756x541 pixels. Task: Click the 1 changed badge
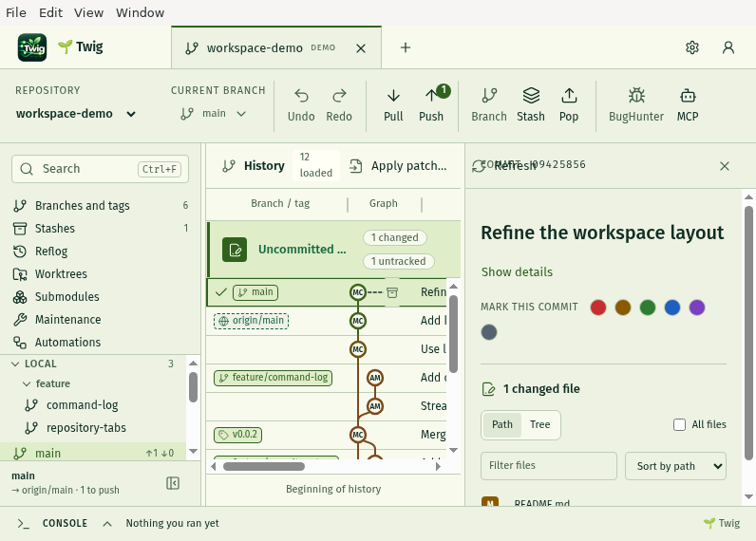tap(394, 237)
